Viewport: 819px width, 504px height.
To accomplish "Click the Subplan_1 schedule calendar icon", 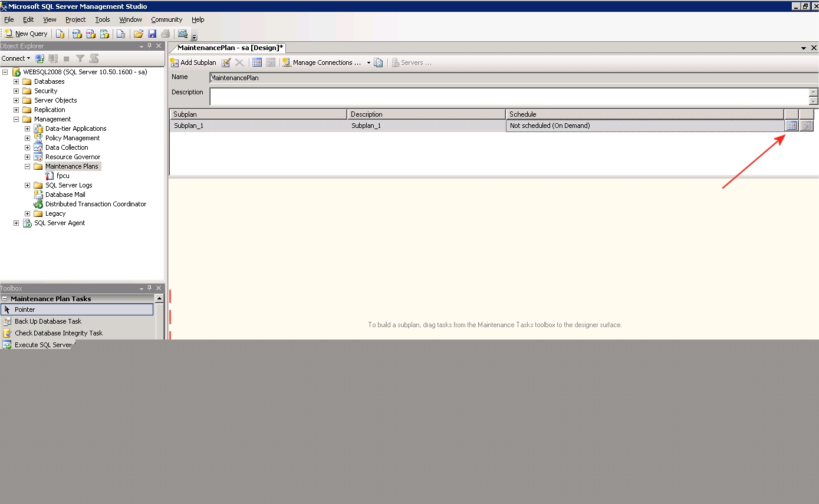I will (791, 126).
